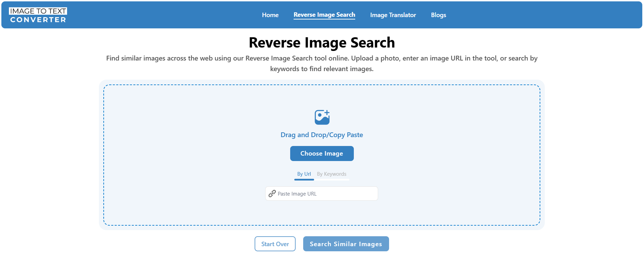Switch to the By Keywords tab

tap(332, 174)
